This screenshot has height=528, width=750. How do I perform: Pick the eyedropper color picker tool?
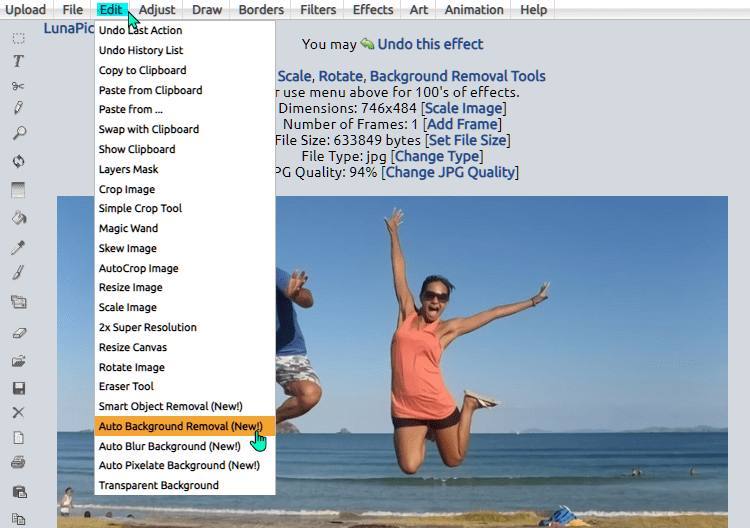pos(18,247)
